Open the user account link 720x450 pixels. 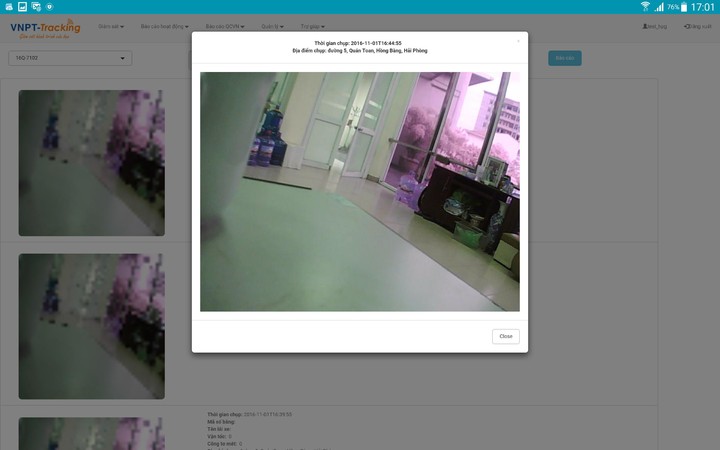coord(654,26)
